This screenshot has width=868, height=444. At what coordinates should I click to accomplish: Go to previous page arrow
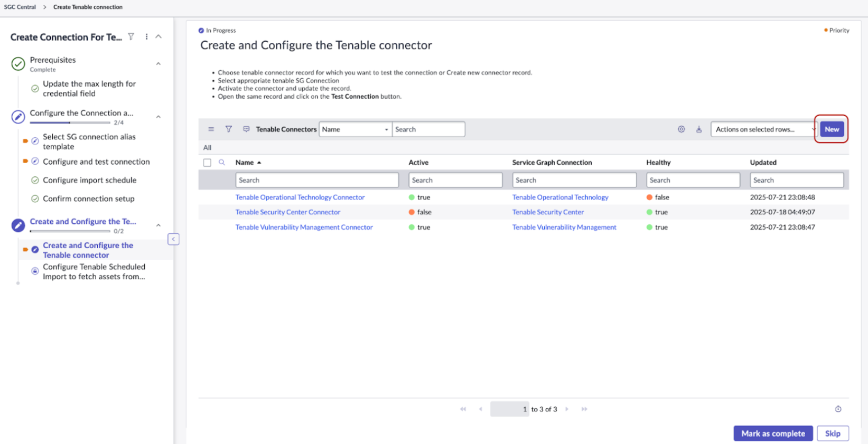[481, 409]
